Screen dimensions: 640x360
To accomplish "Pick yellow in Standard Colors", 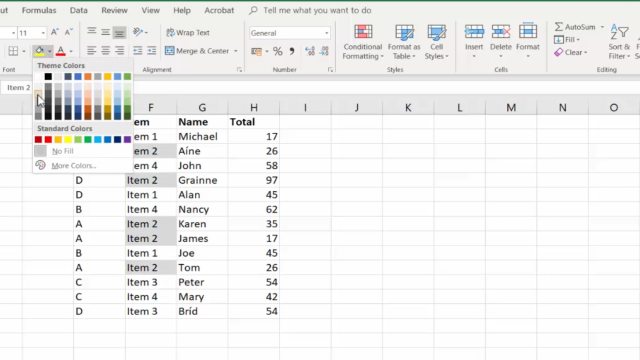I will (68, 140).
